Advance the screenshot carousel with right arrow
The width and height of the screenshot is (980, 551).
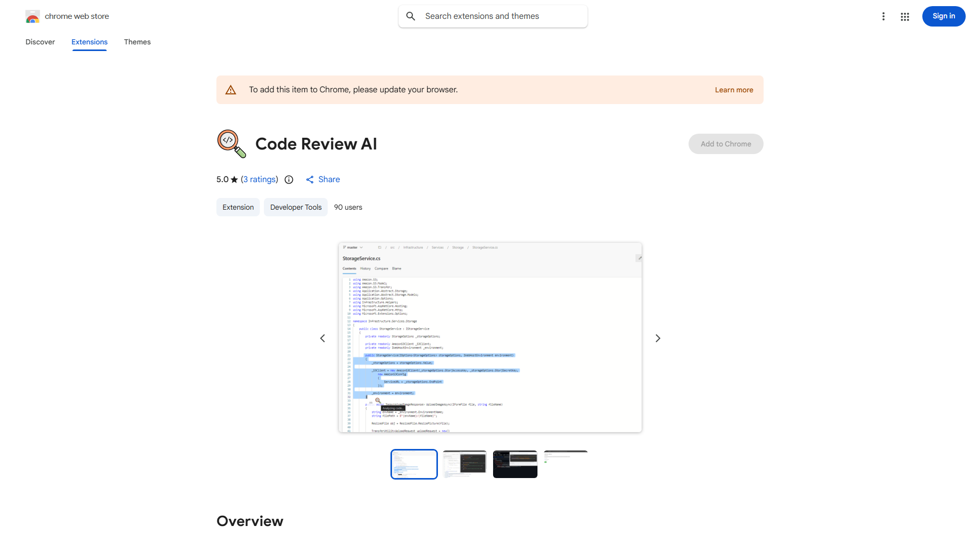tap(658, 338)
